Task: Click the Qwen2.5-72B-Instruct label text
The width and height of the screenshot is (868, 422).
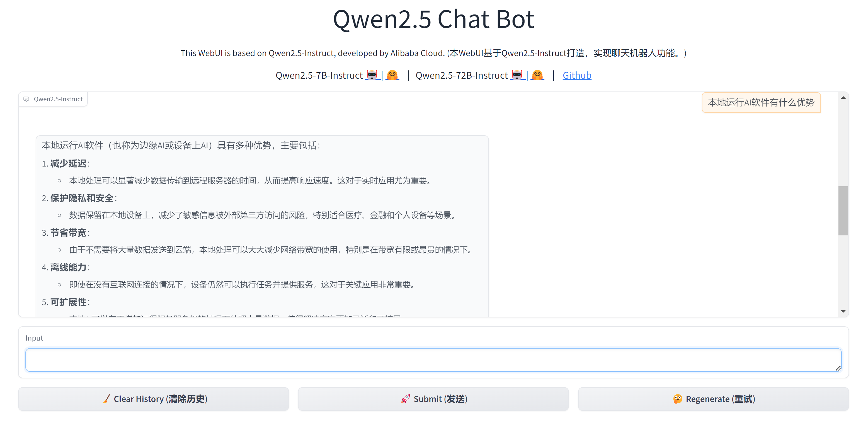Action: (462, 75)
